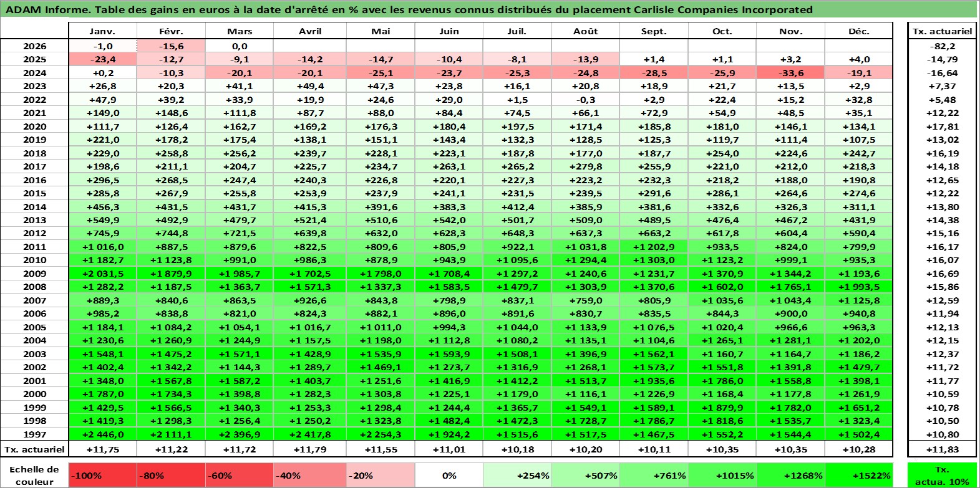Click the 1997 Janv. value "+2 446,0"
980x488 pixels.
pyautogui.click(x=102, y=434)
